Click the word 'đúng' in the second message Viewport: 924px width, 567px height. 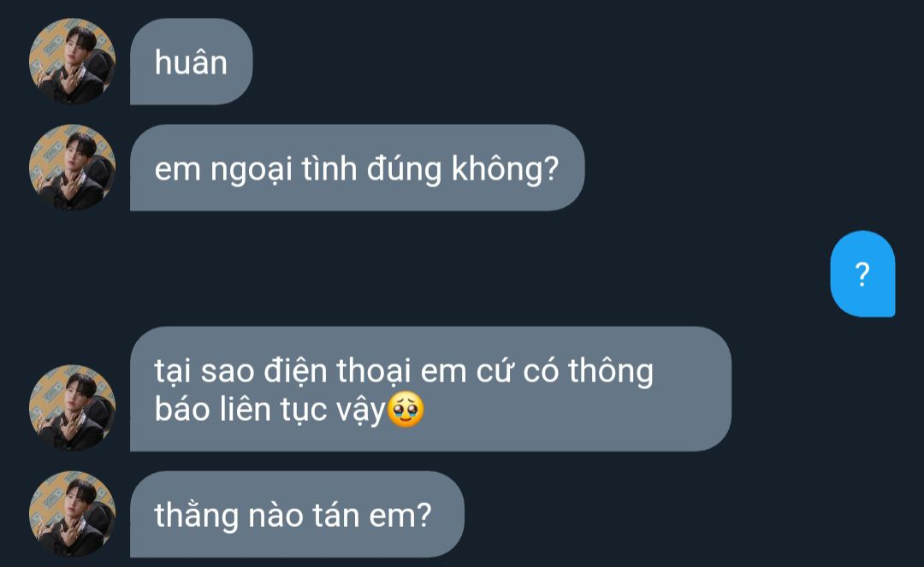pos(404,170)
